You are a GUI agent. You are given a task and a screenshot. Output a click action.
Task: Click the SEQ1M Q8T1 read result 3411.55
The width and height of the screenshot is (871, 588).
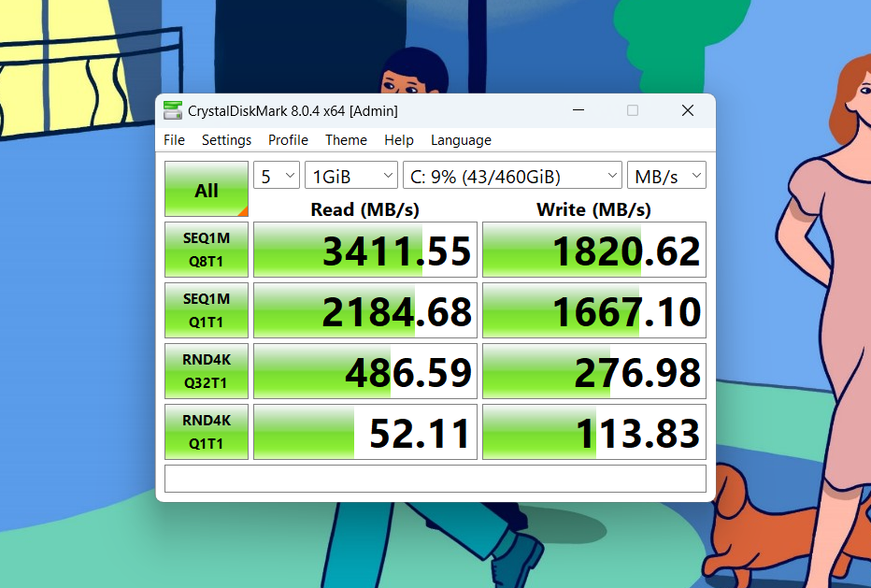365,250
